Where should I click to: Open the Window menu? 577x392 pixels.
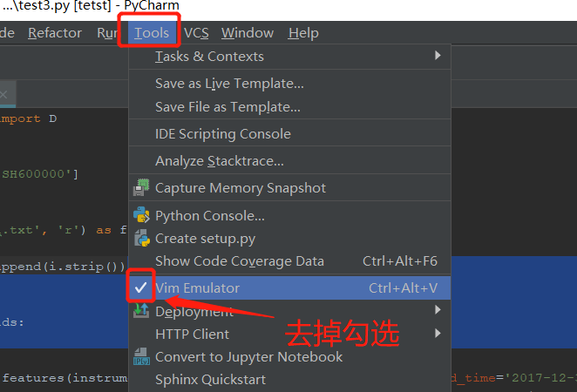(x=248, y=33)
